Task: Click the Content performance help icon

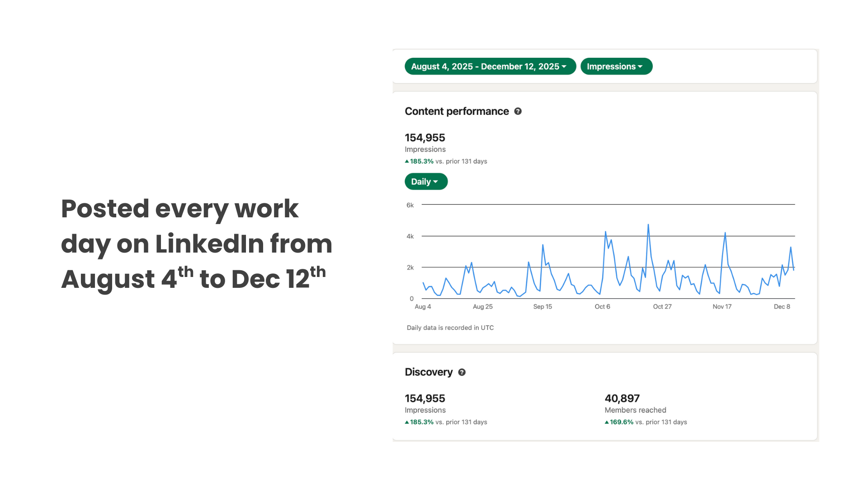Action: (x=518, y=111)
